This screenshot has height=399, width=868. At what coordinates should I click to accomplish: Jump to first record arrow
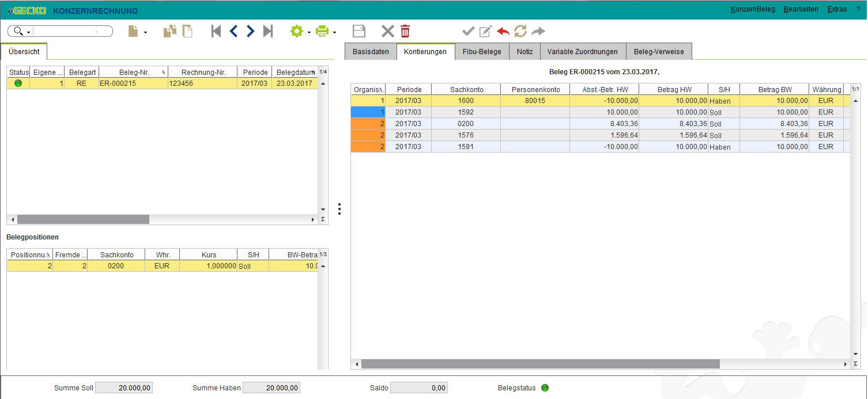(x=216, y=31)
